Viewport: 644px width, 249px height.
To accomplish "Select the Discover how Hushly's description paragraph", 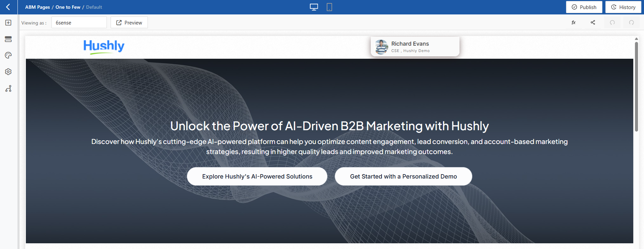I will 329,147.
